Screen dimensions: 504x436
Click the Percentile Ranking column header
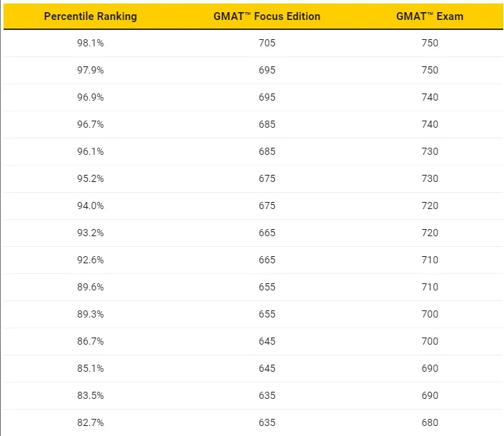tap(91, 16)
